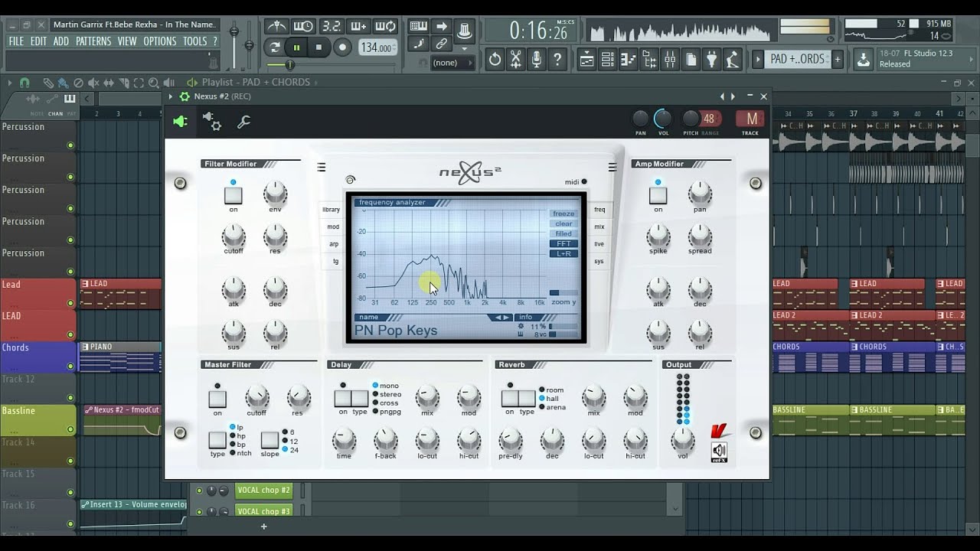Open the library tab in Nexus
980x551 pixels.
[332, 210]
